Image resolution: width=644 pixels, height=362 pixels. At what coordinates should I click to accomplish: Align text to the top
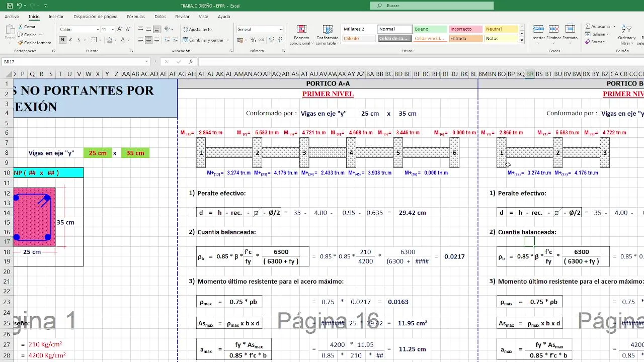click(x=141, y=29)
